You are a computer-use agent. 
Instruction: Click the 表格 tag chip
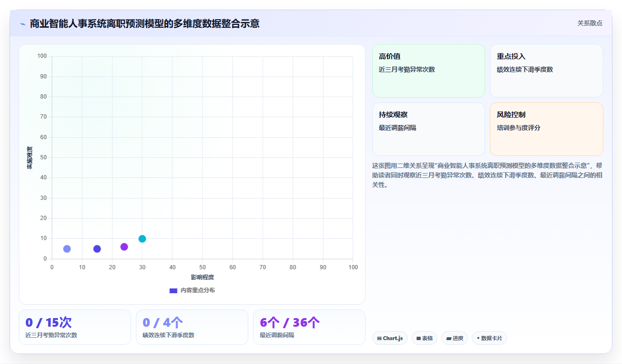[x=424, y=338]
